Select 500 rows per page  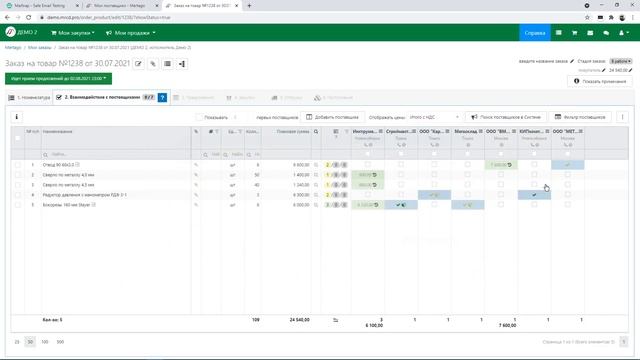click(60, 342)
